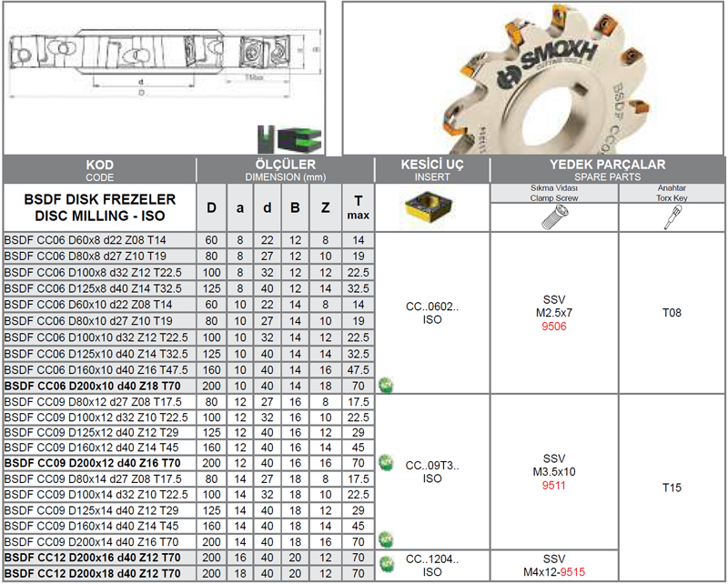Select row BSDF CC06 D125x8 d40 Z14 T32.5
728x584 pixels.
pos(188,288)
